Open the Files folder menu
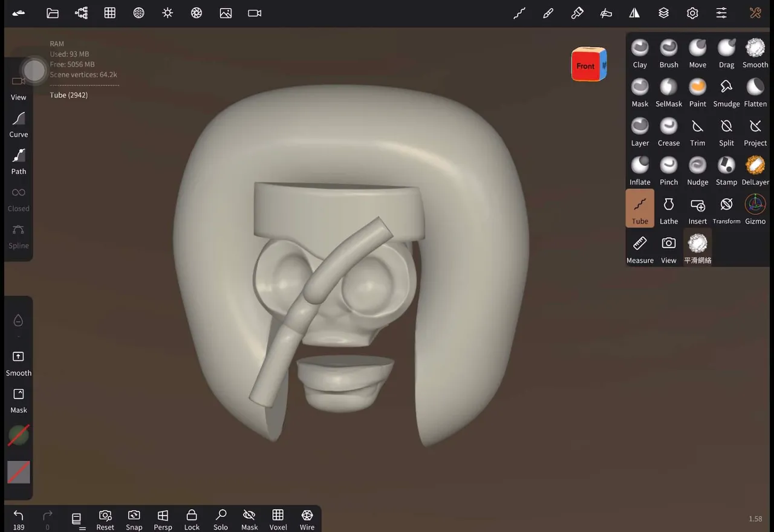This screenshot has height=532, width=774. click(x=53, y=13)
